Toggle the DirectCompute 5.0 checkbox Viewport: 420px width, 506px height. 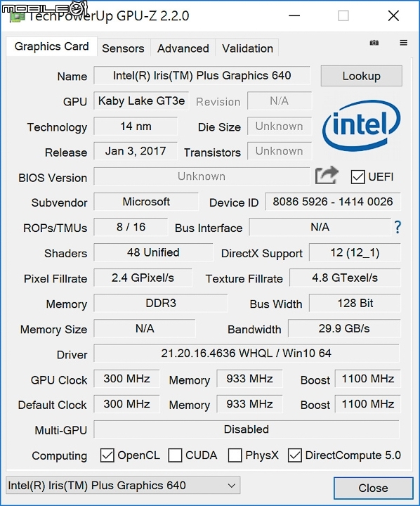(x=294, y=455)
